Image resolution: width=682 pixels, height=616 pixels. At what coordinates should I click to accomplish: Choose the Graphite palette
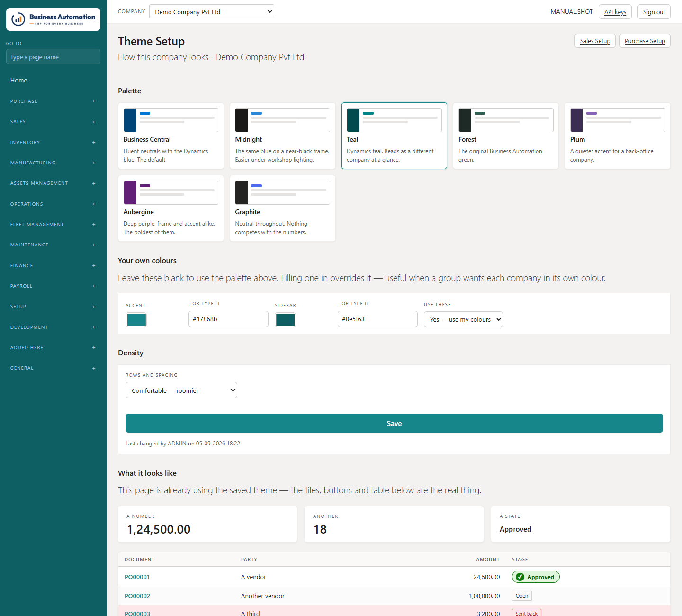point(282,208)
